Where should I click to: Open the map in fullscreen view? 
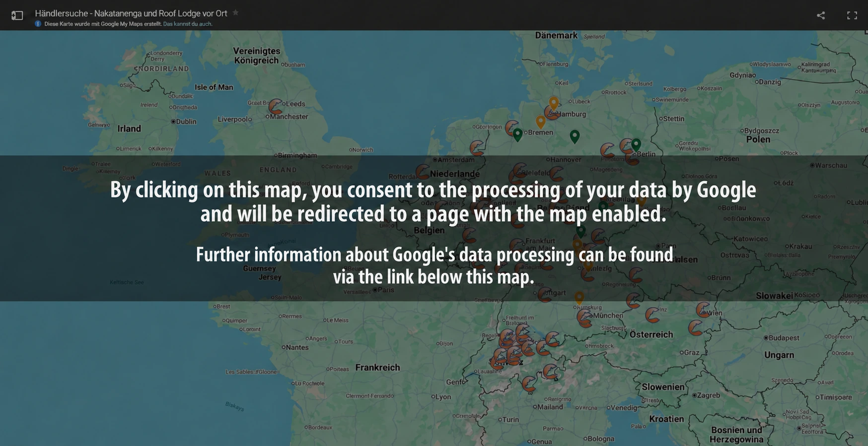click(x=852, y=15)
